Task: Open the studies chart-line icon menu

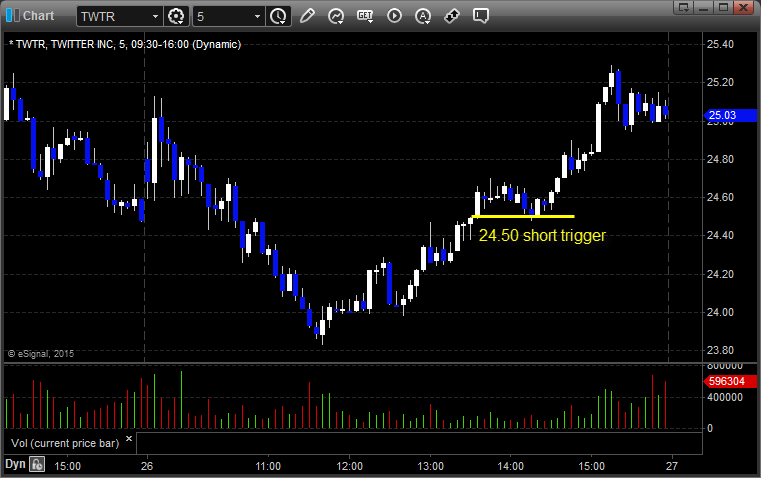Action: 336,16
